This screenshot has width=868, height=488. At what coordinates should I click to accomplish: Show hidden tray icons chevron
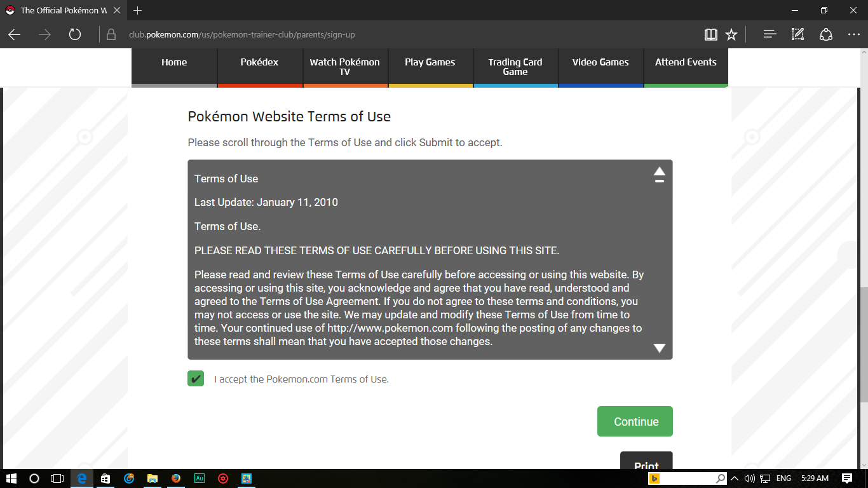735,478
